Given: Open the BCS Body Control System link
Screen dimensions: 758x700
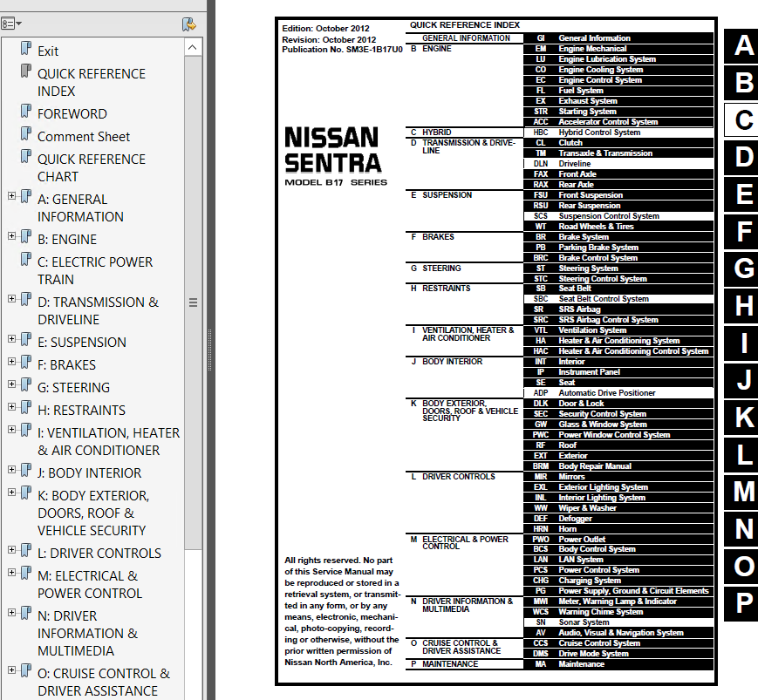Looking at the screenshot, I should click(618, 549).
